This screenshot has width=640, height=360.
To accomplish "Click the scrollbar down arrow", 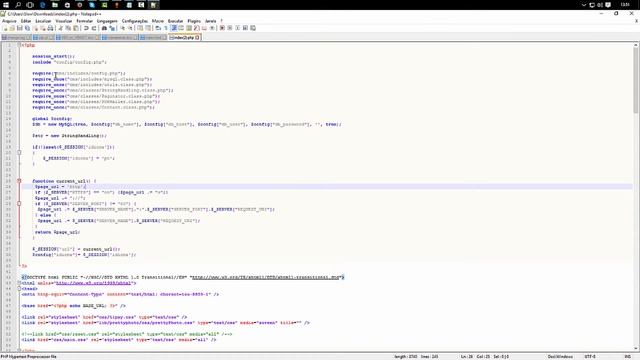I will [636, 349].
